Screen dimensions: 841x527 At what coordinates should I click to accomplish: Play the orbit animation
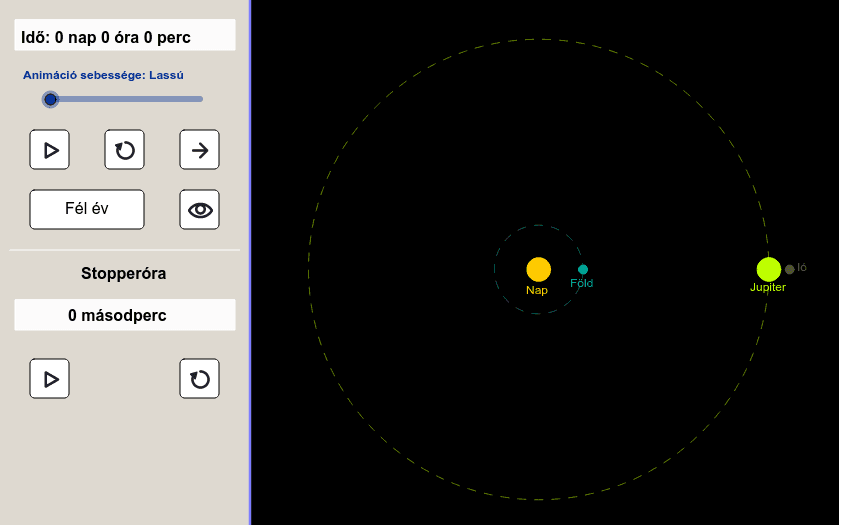pos(50,150)
